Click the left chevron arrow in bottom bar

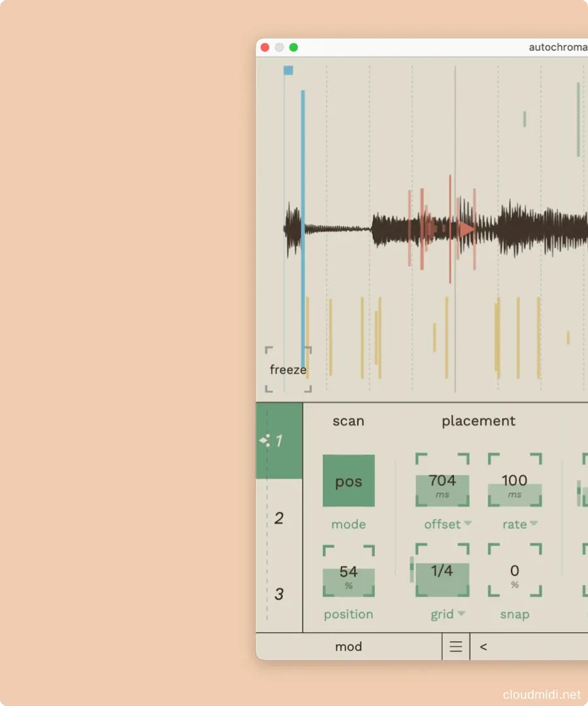click(483, 647)
